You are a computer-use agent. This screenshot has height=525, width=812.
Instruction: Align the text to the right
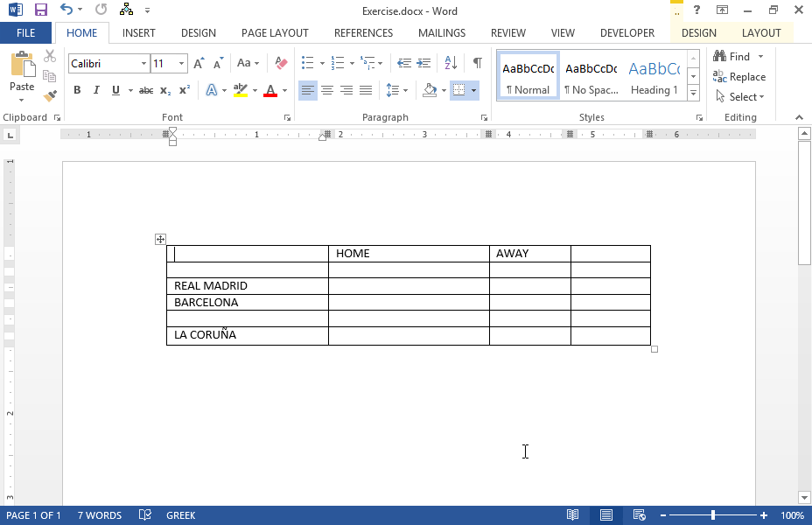[346, 91]
